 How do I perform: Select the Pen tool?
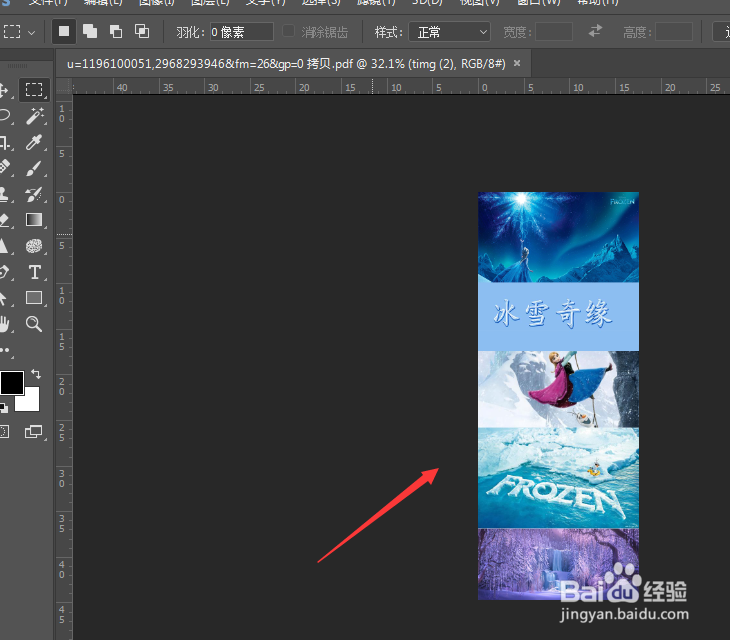coord(4,272)
